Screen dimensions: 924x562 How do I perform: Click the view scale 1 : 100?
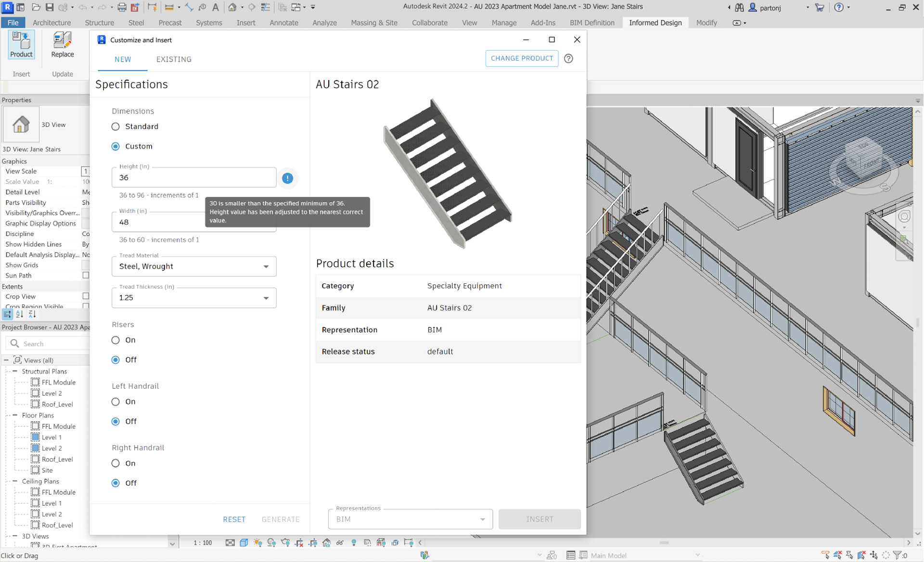pos(203,543)
